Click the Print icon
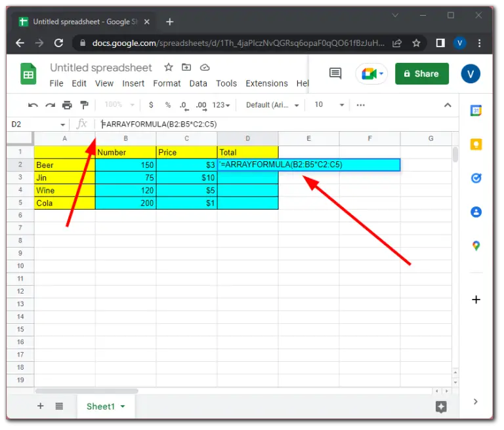The height and width of the screenshot is (430, 504). click(67, 106)
